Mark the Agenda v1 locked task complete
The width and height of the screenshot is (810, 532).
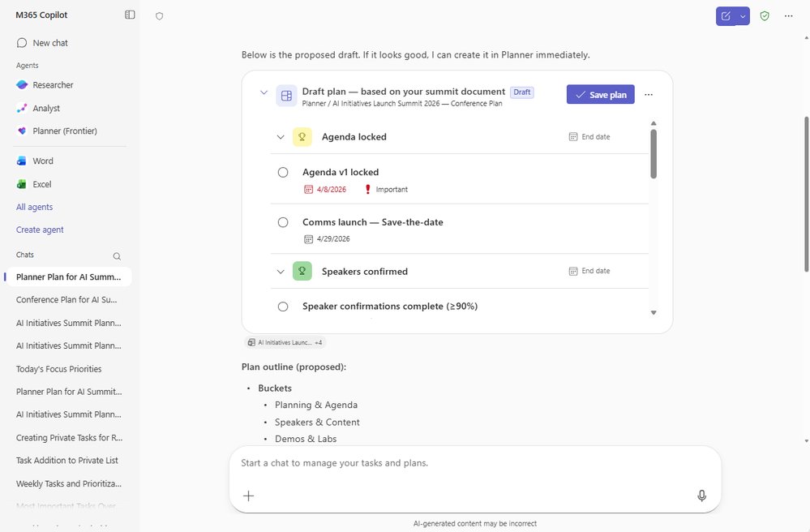tap(283, 172)
